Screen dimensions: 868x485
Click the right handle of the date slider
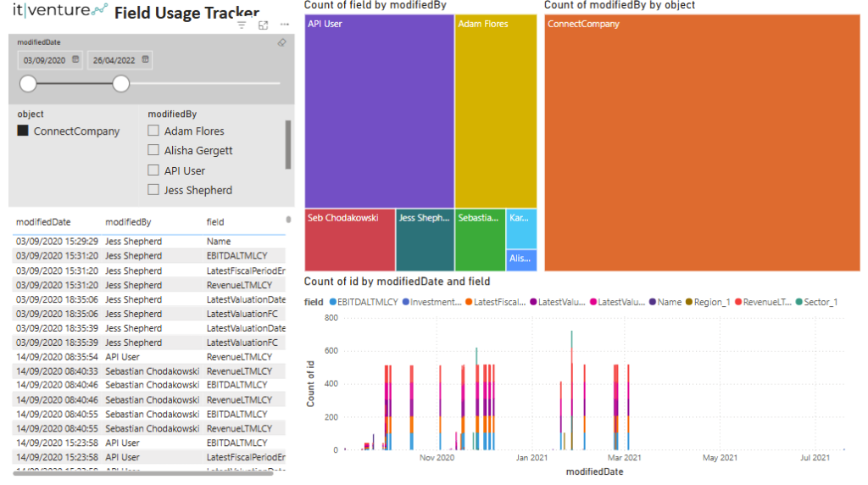click(x=121, y=83)
